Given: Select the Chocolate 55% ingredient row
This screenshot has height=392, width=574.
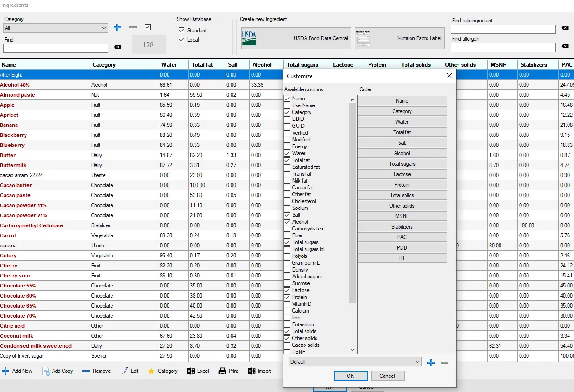Looking at the screenshot, I should click(142, 286).
